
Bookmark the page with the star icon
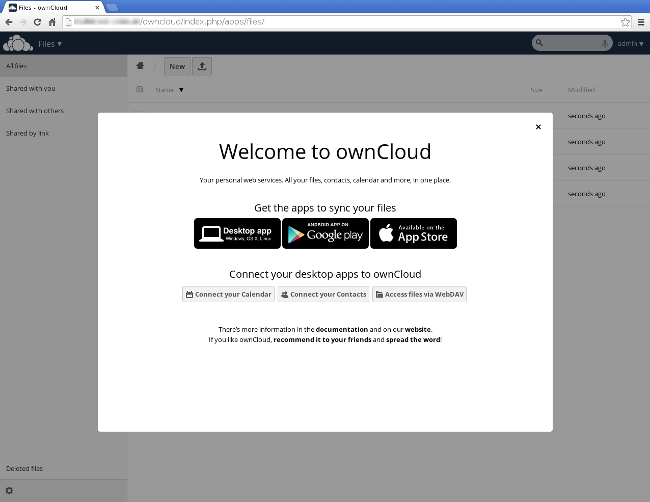(x=625, y=22)
